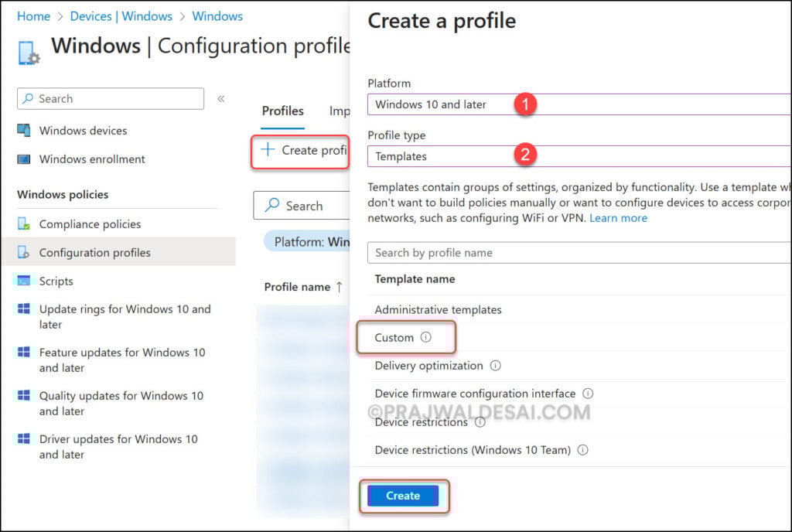Sort by Profile name arrow
The width and height of the screenshot is (792, 532).
tap(339, 287)
